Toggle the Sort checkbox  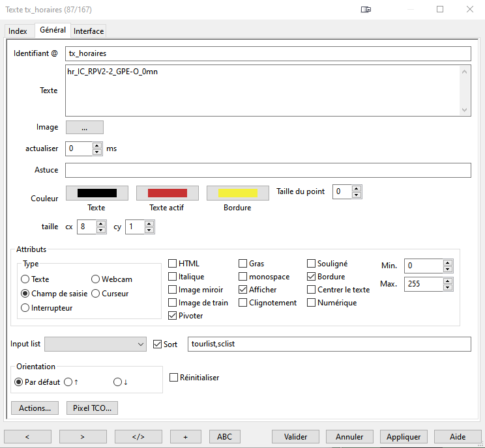(157, 344)
